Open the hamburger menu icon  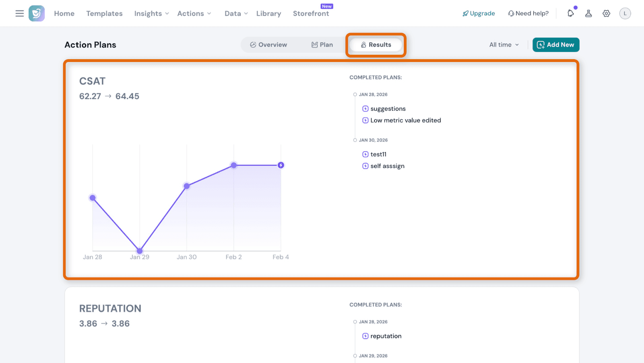pos(19,13)
